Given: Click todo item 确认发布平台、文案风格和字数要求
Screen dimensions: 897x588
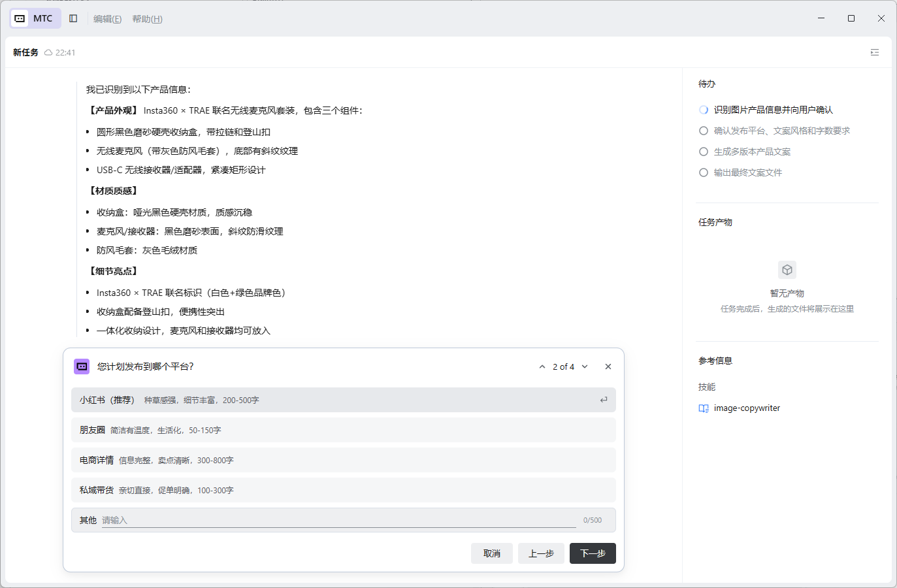Looking at the screenshot, I should click(775, 131).
